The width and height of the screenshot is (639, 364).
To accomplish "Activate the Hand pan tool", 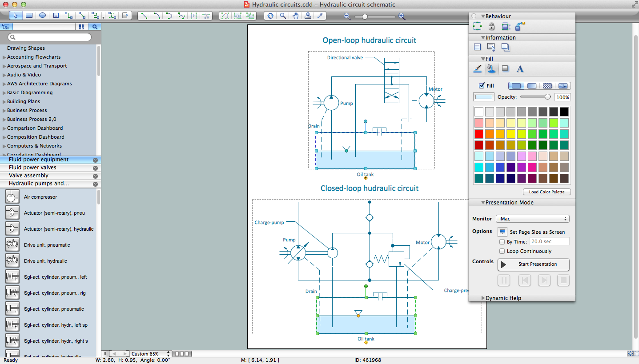I will point(295,16).
